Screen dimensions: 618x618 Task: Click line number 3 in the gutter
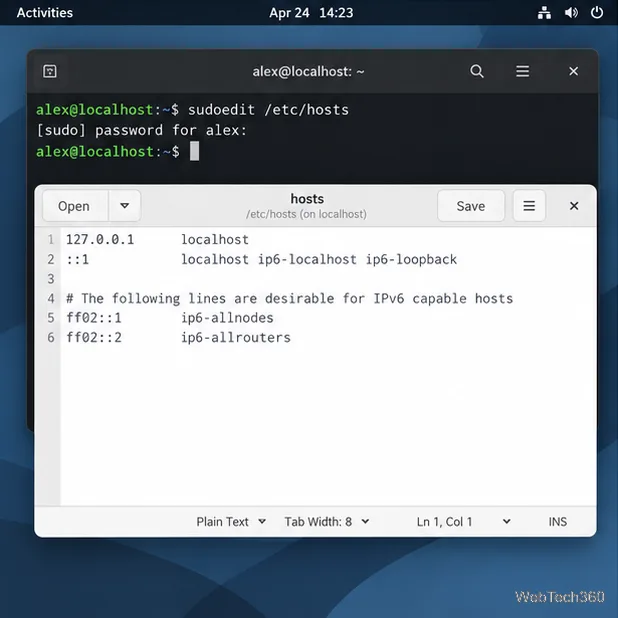(51, 279)
